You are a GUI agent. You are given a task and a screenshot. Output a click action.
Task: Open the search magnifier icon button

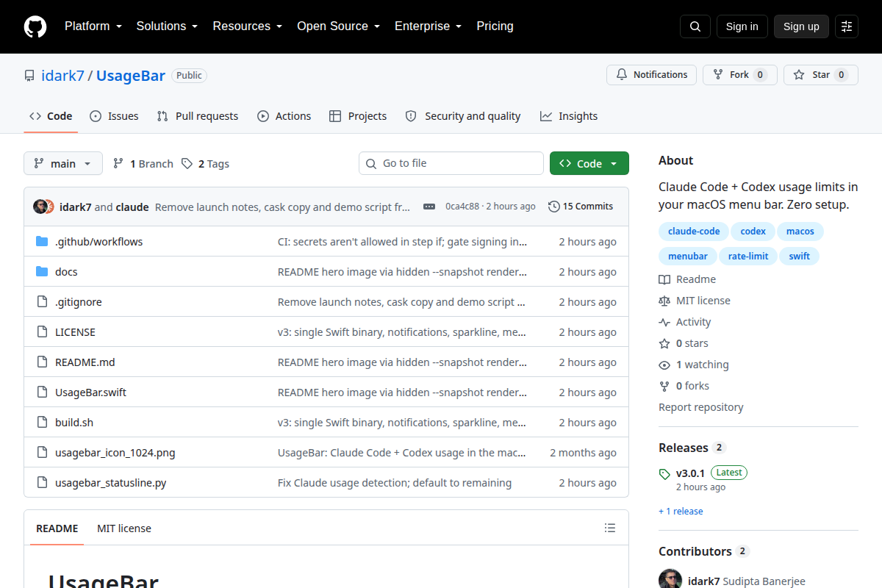[695, 26]
